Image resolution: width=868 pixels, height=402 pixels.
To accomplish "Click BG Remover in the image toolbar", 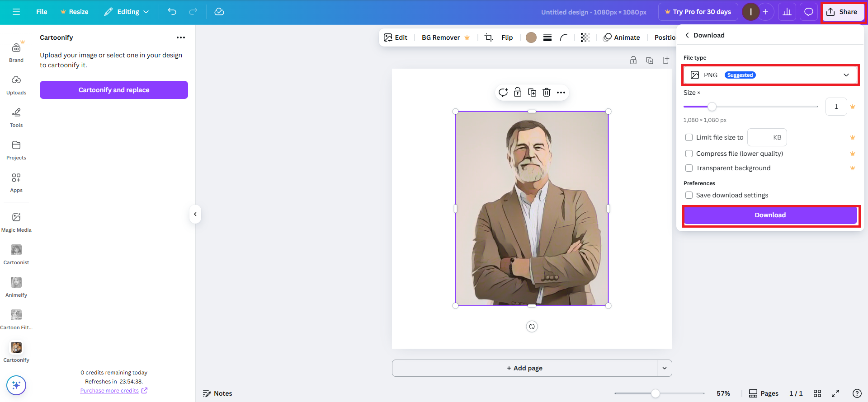I will 446,37.
